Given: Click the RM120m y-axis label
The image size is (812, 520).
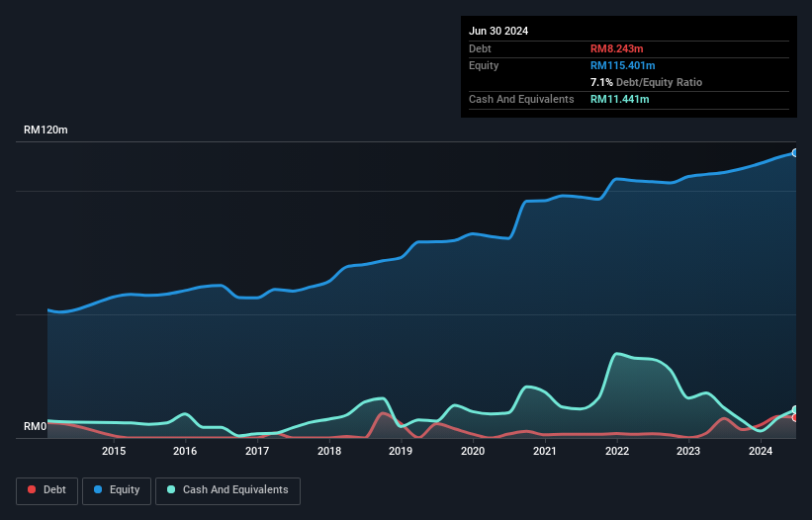Looking at the screenshot, I should (45, 130).
